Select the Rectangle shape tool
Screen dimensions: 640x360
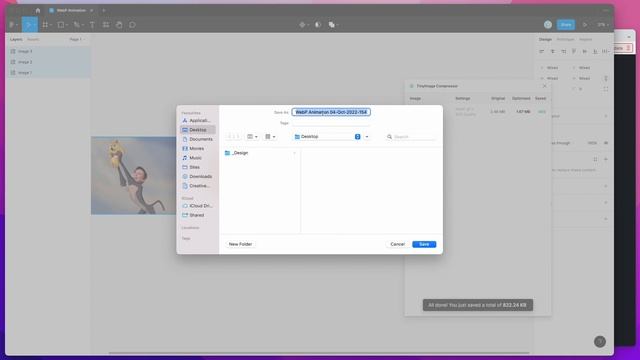tap(61, 25)
